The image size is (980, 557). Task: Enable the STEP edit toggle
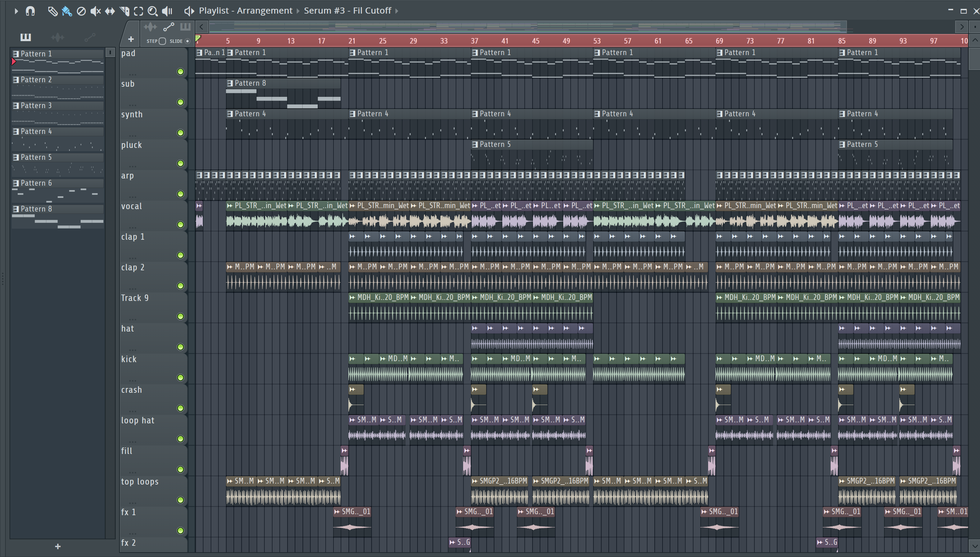pyautogui.click(x=162, y=41)
